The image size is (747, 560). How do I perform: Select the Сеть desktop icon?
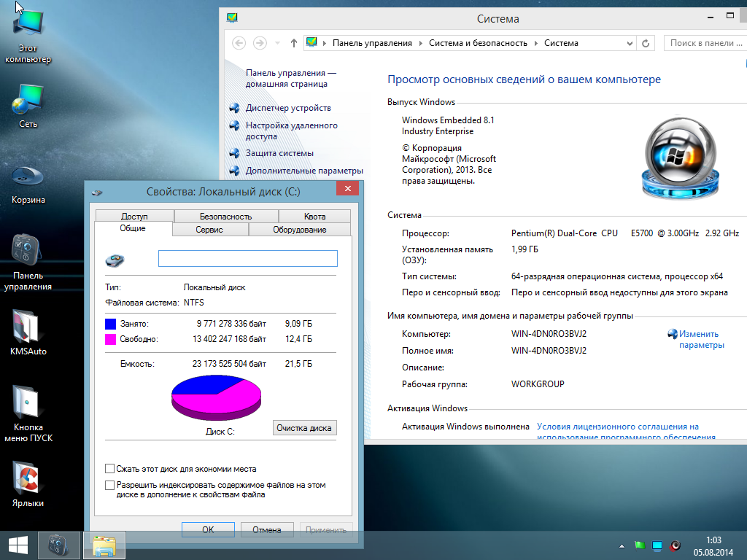pos(28,106)
